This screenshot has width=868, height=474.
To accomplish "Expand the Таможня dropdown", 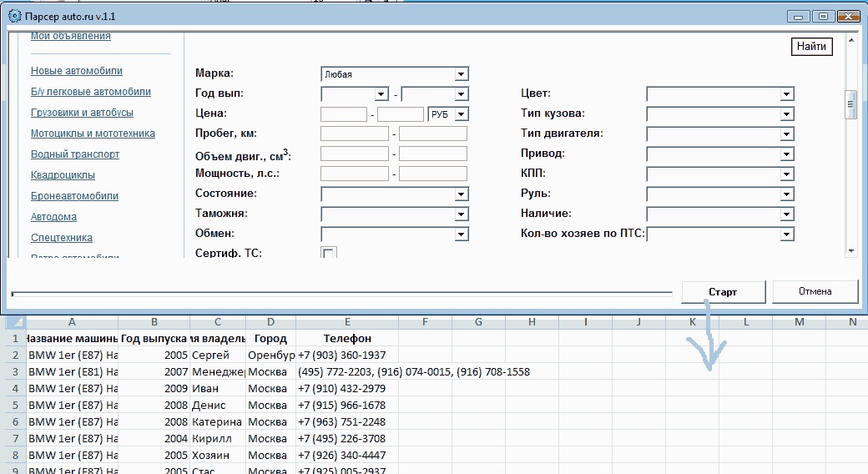I will 461,214.
